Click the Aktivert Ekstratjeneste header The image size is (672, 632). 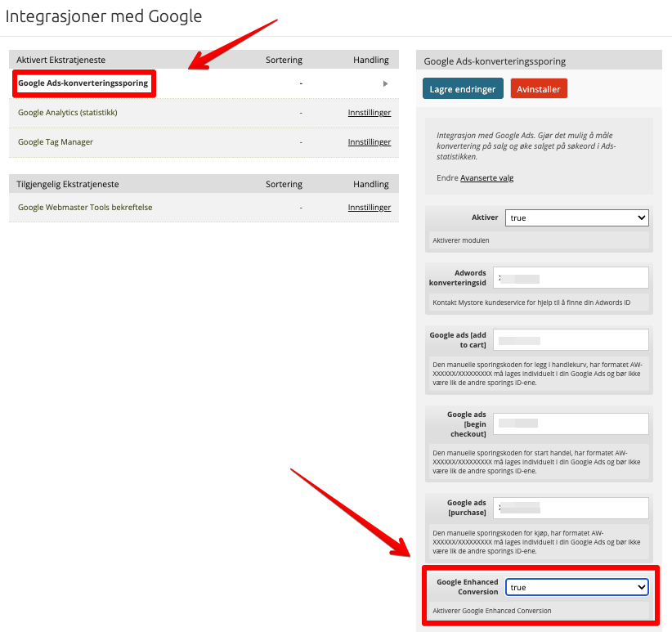point(60,60)
